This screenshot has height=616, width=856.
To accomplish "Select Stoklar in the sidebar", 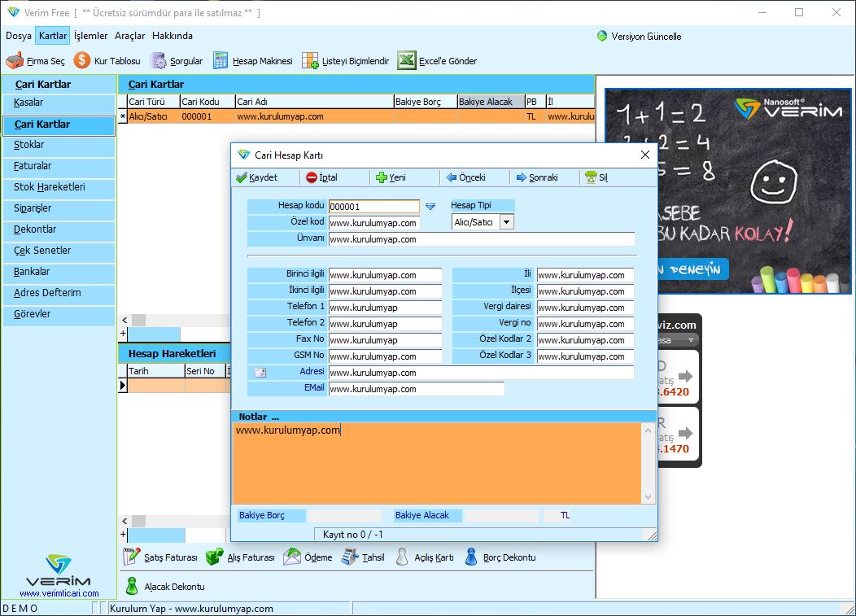I will (x=59, y=145).
